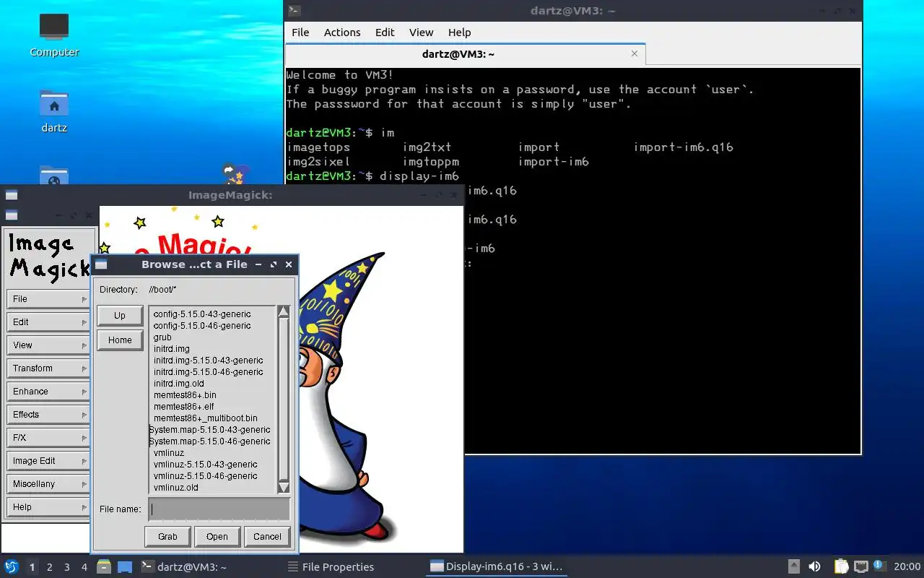Expand the File submenu in ImageMagick

[x=48, y=299]
